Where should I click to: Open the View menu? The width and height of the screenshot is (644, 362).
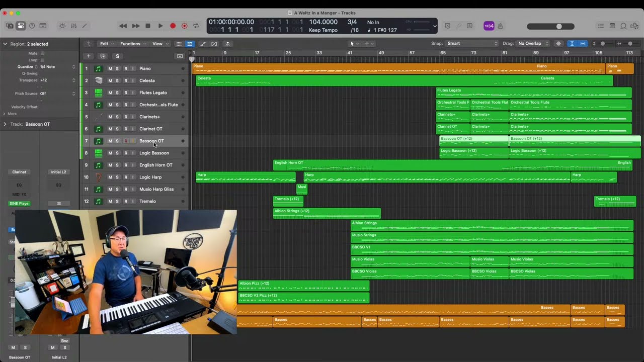click(159, 44)
